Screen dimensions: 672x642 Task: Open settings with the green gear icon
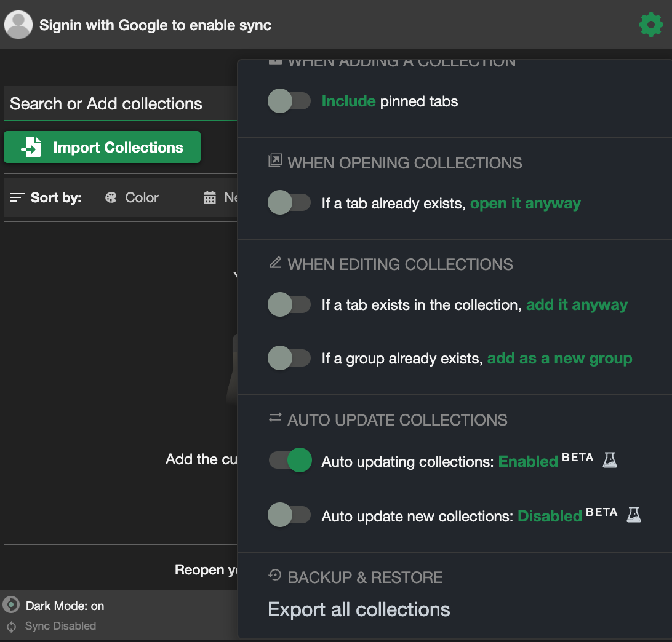(650, 25)
